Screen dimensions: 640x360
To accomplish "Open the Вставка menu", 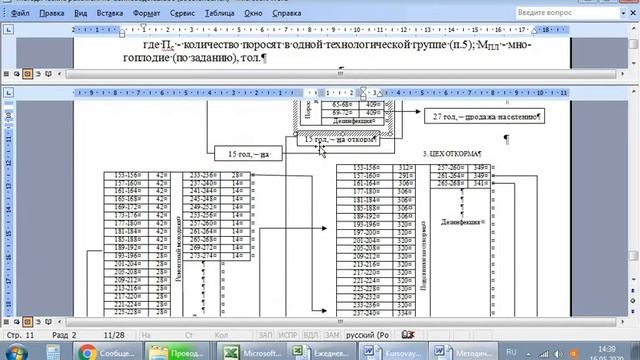I will (109, 13).
